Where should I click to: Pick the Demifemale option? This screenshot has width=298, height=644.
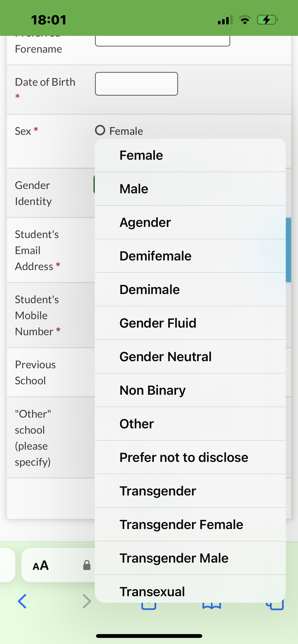pos(190,256)
